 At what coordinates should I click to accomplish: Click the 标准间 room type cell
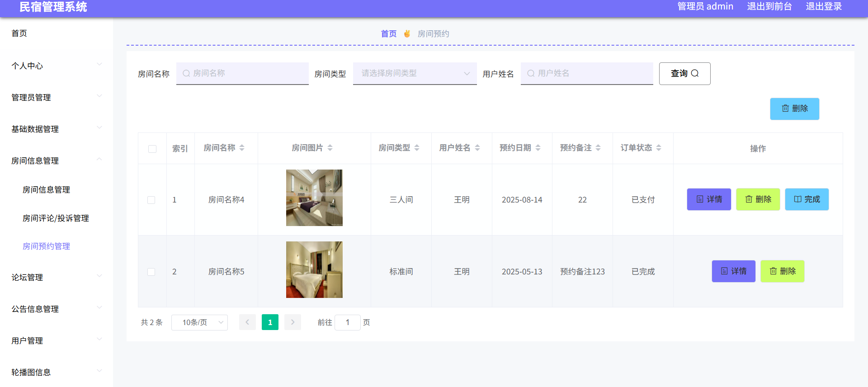click(401, 272)
